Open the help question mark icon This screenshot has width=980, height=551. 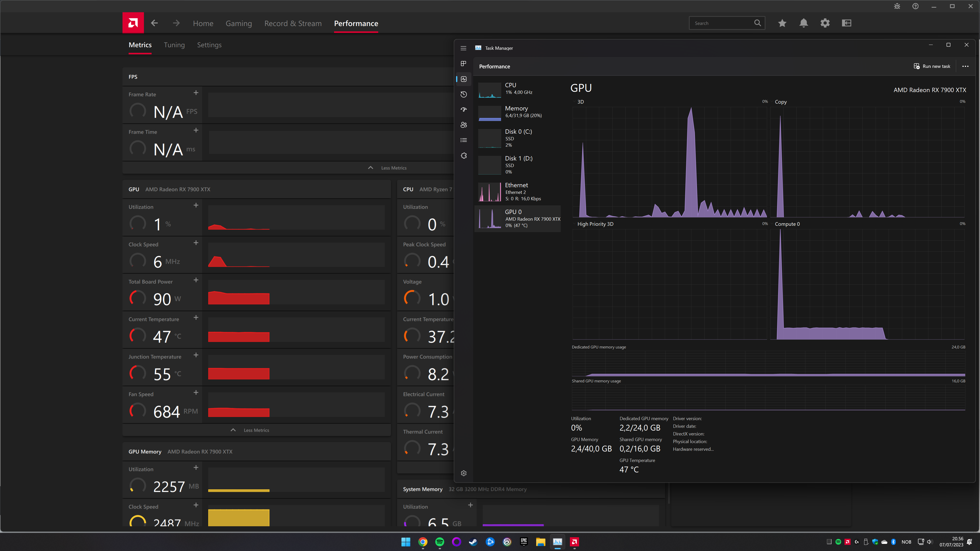pyautogui.click(x=916, y=6)
